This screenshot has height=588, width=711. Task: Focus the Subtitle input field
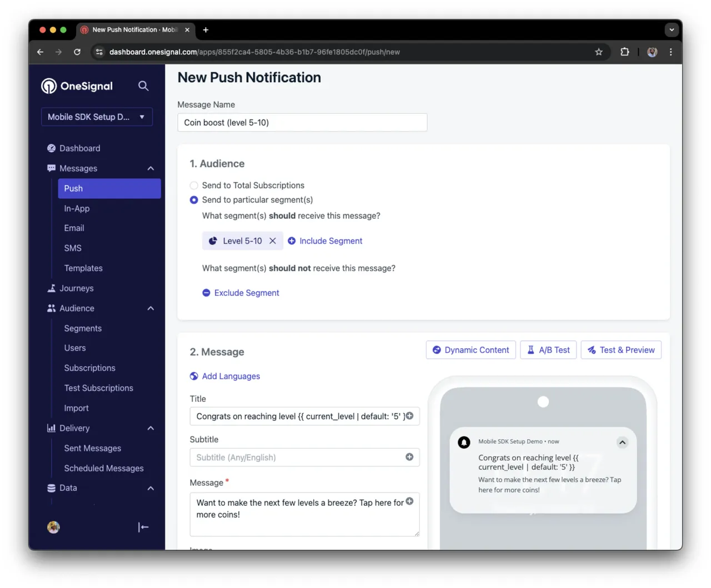(x=304, y=457)
